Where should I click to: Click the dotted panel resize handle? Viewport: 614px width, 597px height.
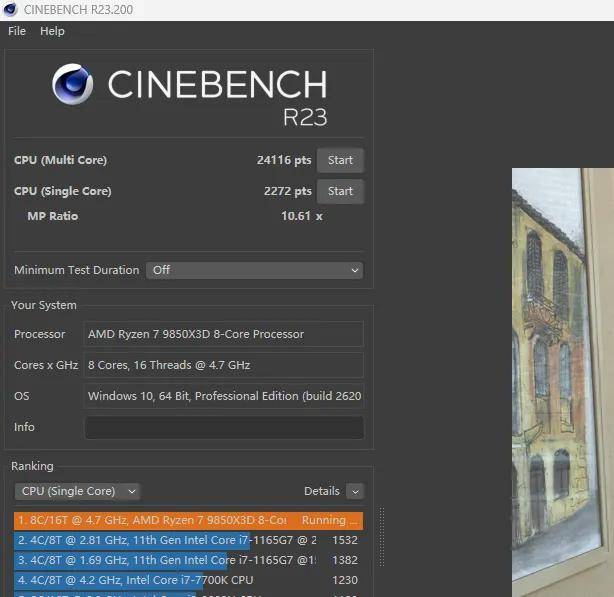381,537
